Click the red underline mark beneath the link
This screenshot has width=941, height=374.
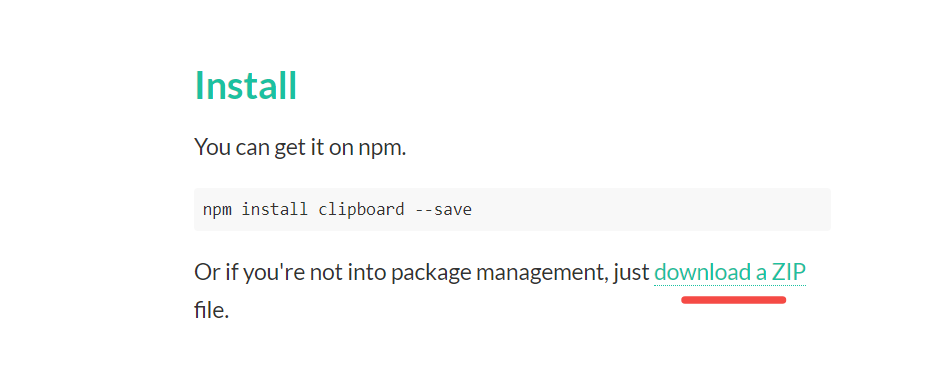pyautogui.click(x=733, y=300)
